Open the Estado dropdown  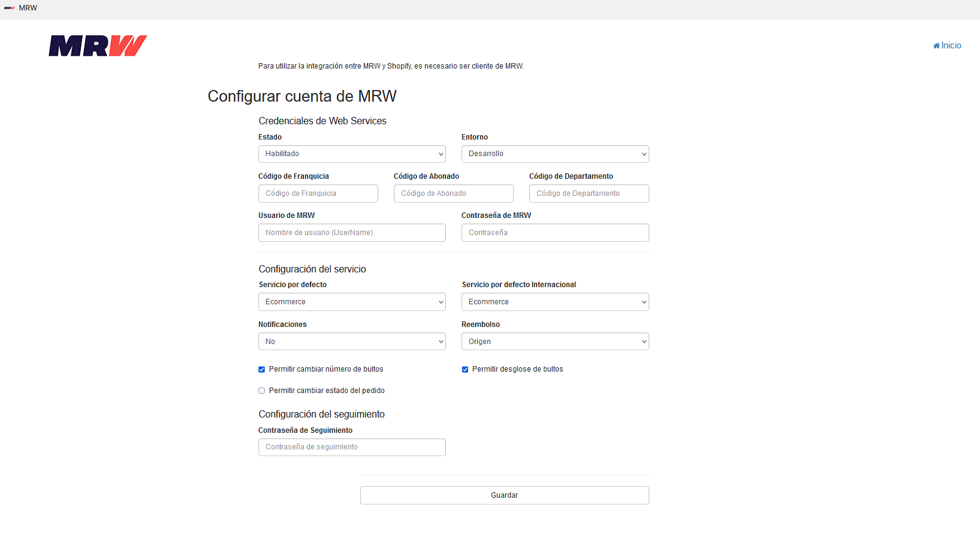pyautogui.click(x=352, y=154)
